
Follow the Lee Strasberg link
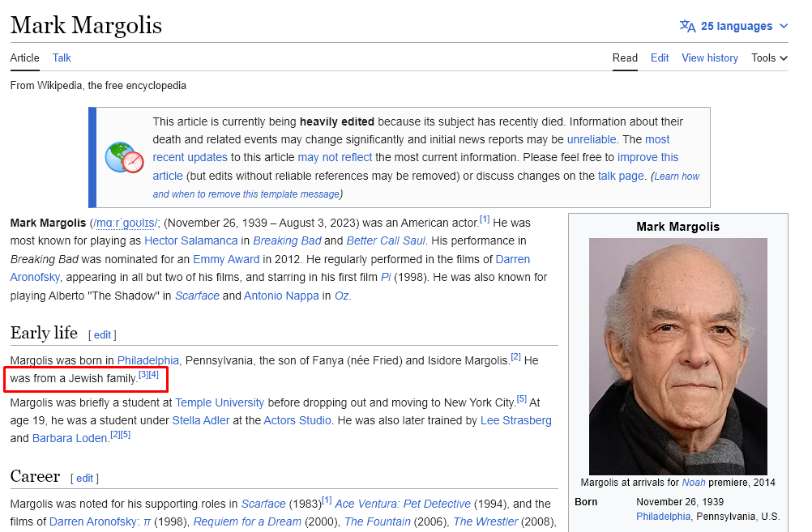pos(515,421)
